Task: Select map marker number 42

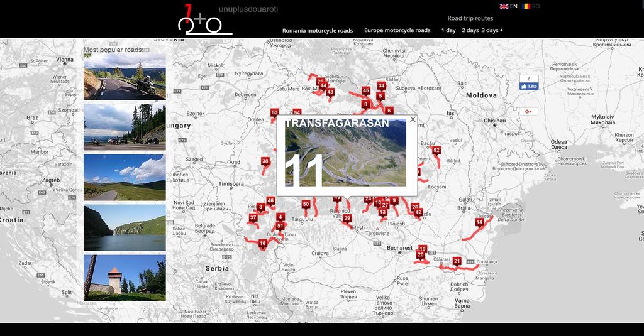Action: click(x=418, y=212)
